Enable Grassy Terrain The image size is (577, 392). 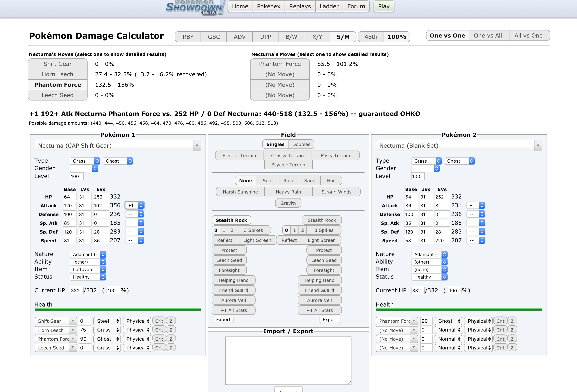[x=287, y=156]
